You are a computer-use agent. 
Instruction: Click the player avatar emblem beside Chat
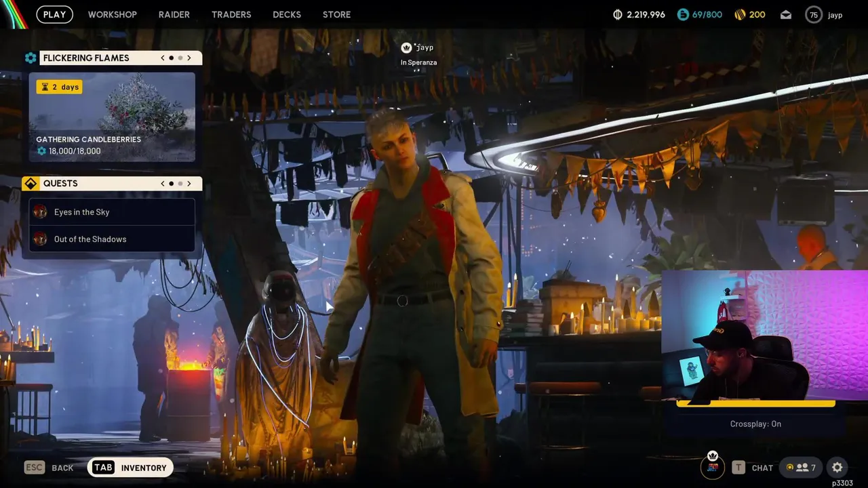pyautogui.click(x=713, y=466)
